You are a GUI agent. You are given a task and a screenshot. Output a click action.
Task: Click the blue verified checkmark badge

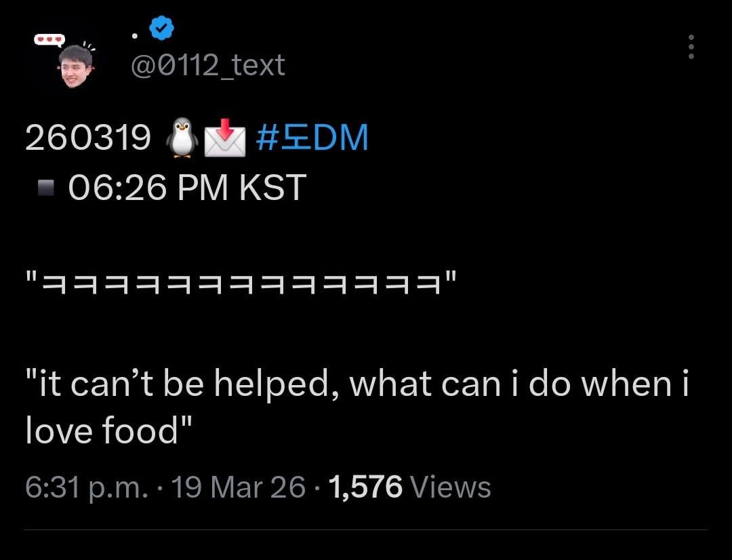pyautogui.click(x=161, y=28)
